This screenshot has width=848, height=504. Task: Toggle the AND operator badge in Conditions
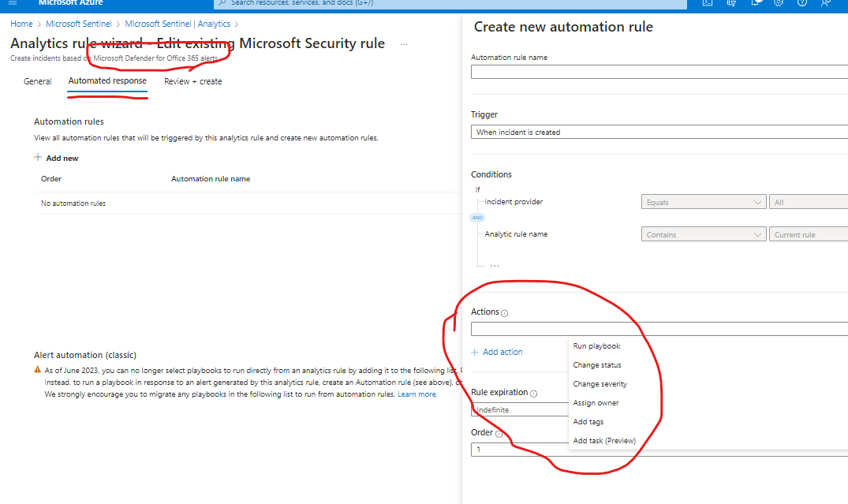coord(477,218)
